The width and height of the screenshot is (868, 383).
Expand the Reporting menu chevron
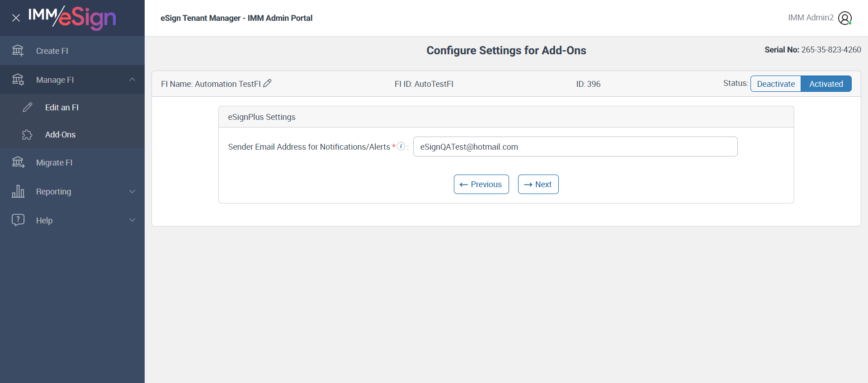click(x=132, y=191)
